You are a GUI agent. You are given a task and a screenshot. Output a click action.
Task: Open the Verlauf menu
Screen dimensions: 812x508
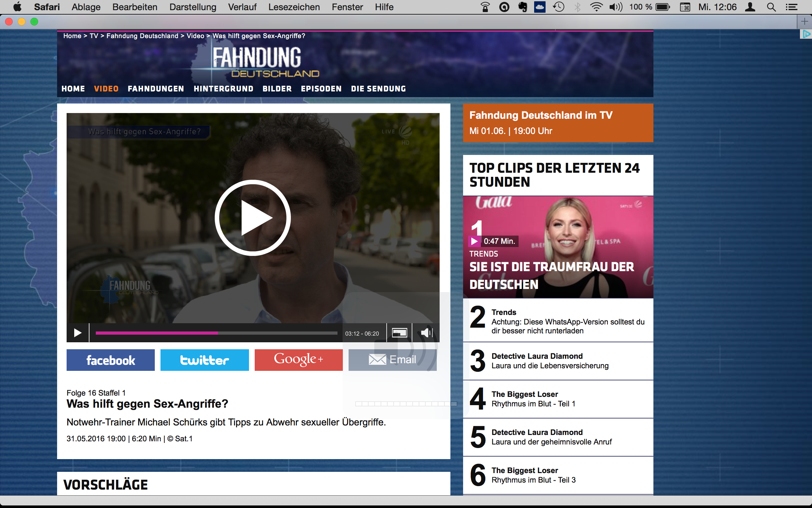coord(242,7)
